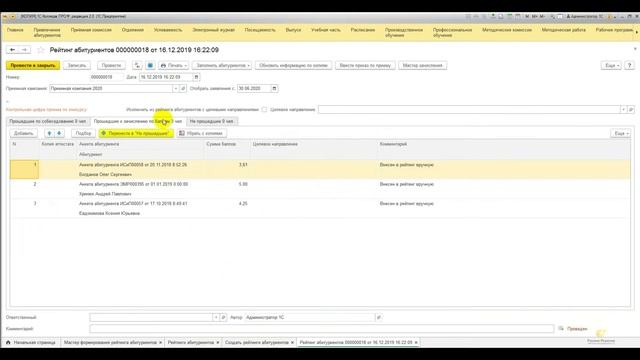The width and height of the screenshot is (640, 360).
Task: Click 'Убрать с копиями' button
Action: point(202,133)
